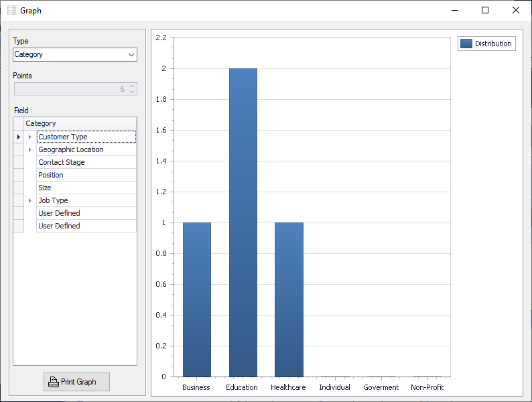Close the Graph window

tap(516, 11)
